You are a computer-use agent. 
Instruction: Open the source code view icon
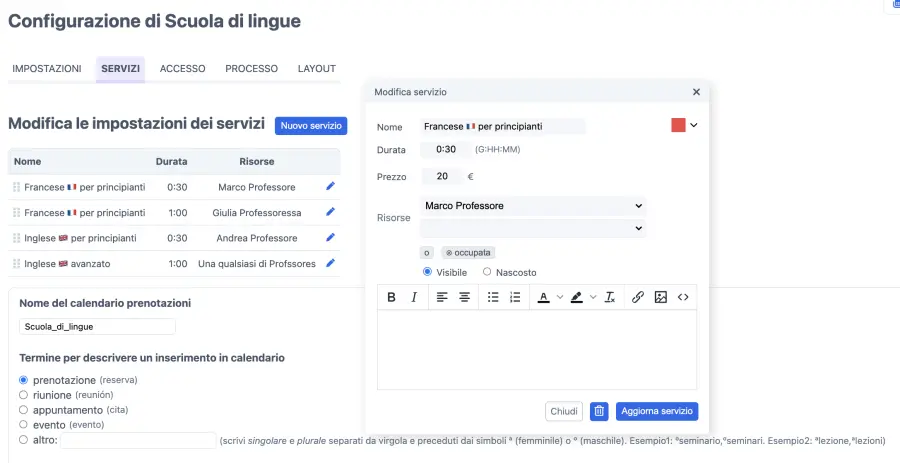click(x=683, y=297)
